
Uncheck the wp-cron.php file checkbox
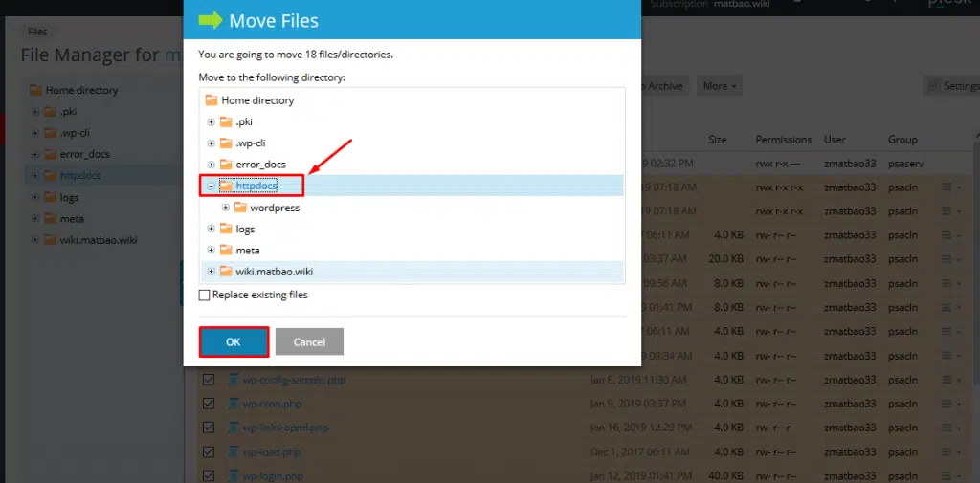(x=208, y=404)
